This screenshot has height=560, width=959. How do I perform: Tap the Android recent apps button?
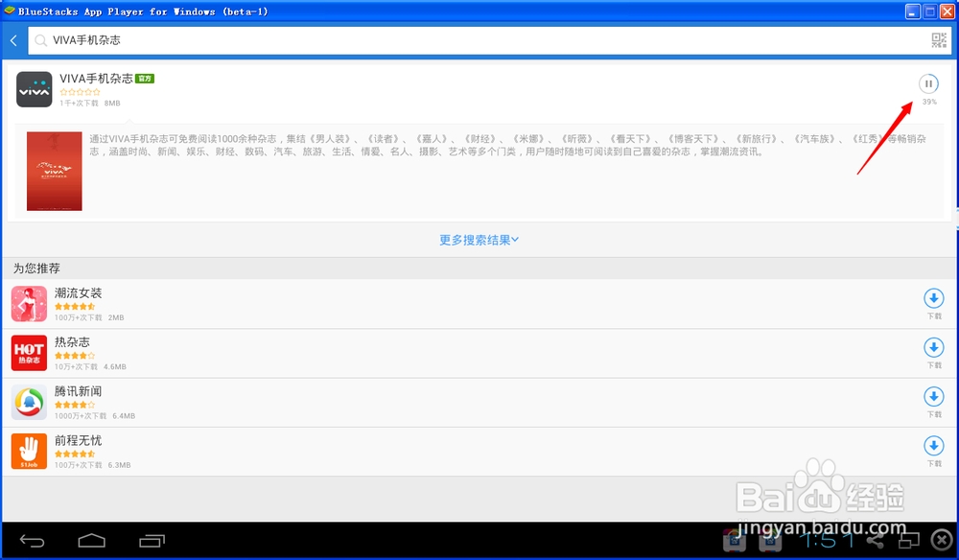tap(152, 541)
